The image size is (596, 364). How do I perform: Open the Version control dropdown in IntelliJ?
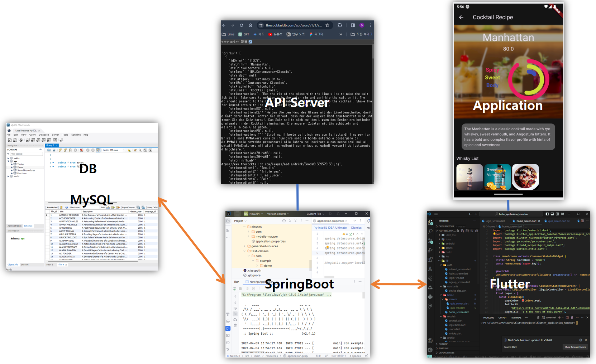point(278,214)
